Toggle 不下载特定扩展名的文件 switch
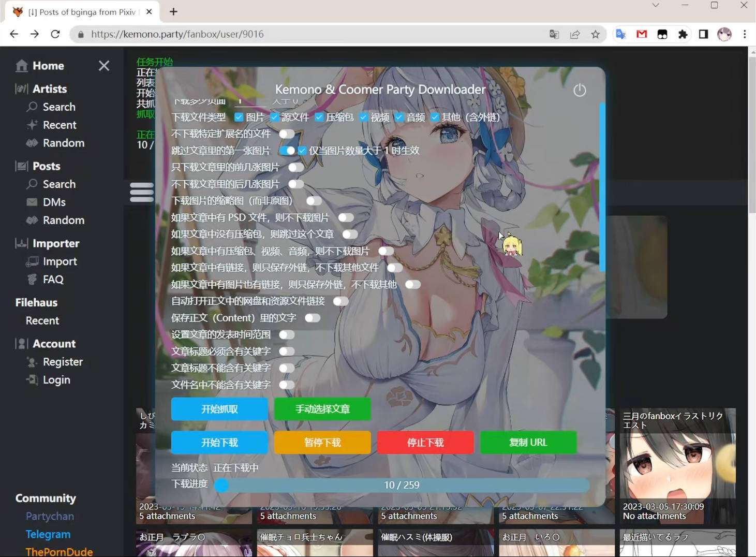 pos(287,134)
